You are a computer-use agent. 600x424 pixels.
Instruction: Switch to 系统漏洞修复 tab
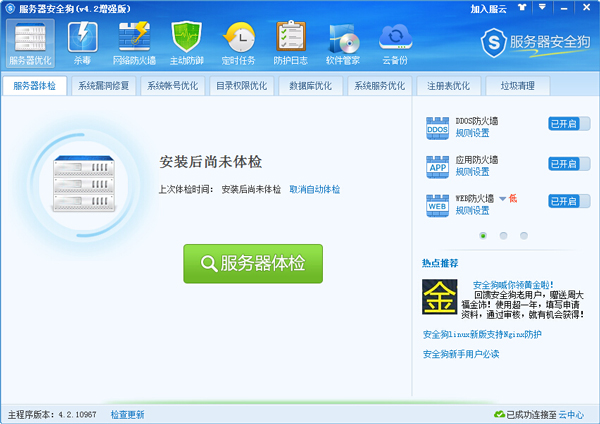tap(104, 86)
